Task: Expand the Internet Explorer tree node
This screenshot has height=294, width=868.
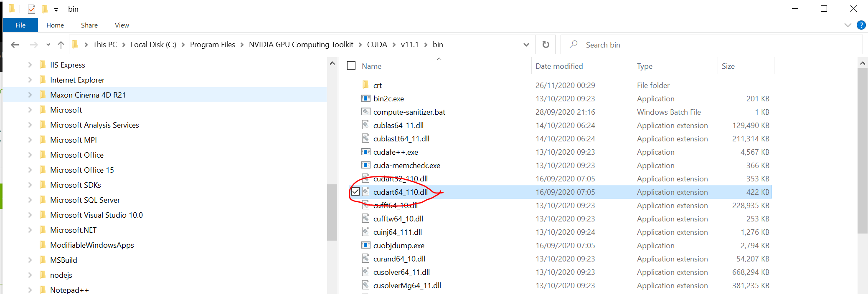Action: click(x=30, y=80)
